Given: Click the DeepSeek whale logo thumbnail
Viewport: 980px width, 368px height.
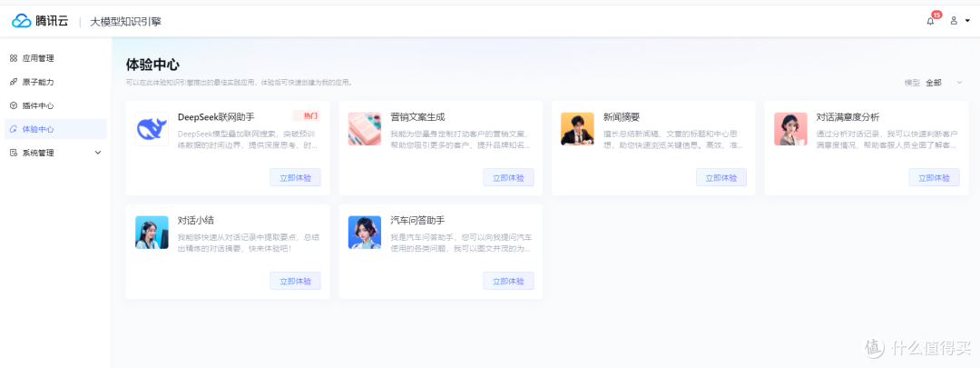Looking at the screenshot, I should coord(152,129).
